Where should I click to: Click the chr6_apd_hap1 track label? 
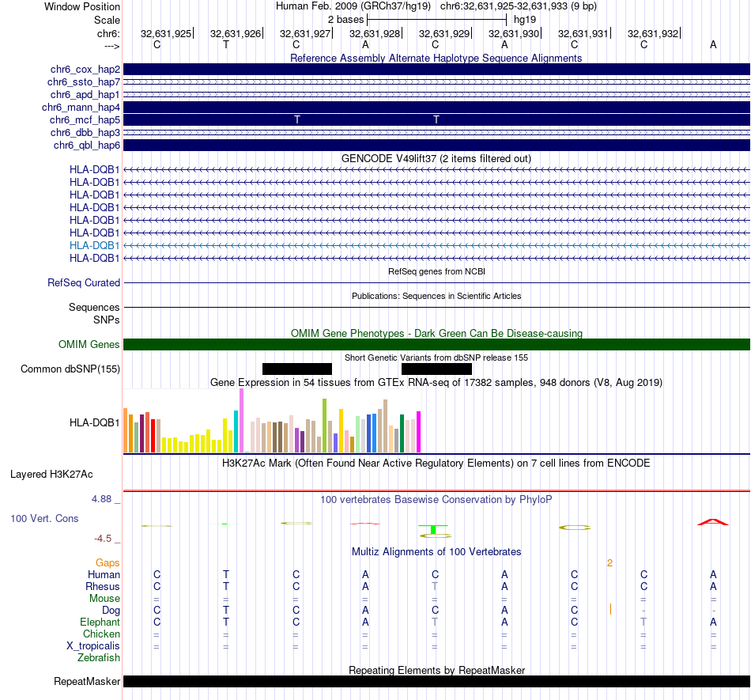[85, 94]
